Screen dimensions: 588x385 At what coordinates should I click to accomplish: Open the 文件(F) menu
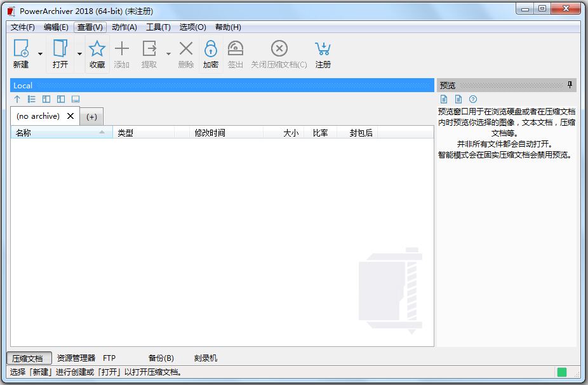click(x=22, y=27)
